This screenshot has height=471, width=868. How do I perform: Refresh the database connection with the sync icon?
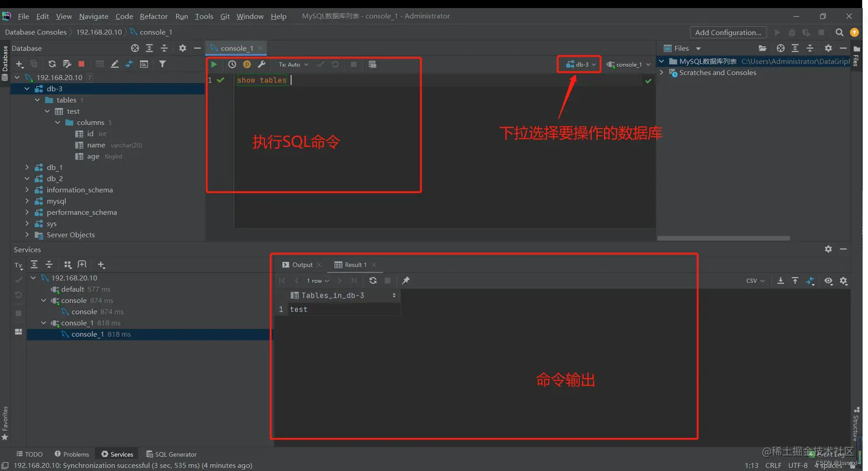tap(52, 64)
